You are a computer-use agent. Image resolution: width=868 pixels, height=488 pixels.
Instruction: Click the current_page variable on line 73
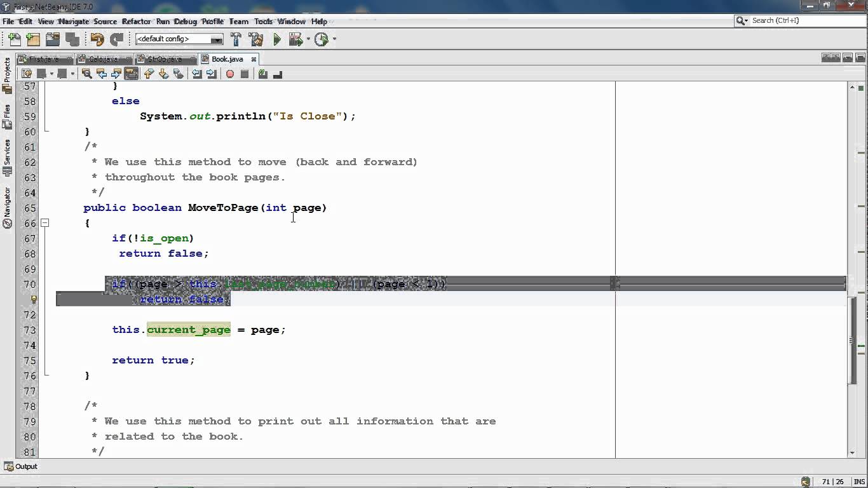pos(189,330)
